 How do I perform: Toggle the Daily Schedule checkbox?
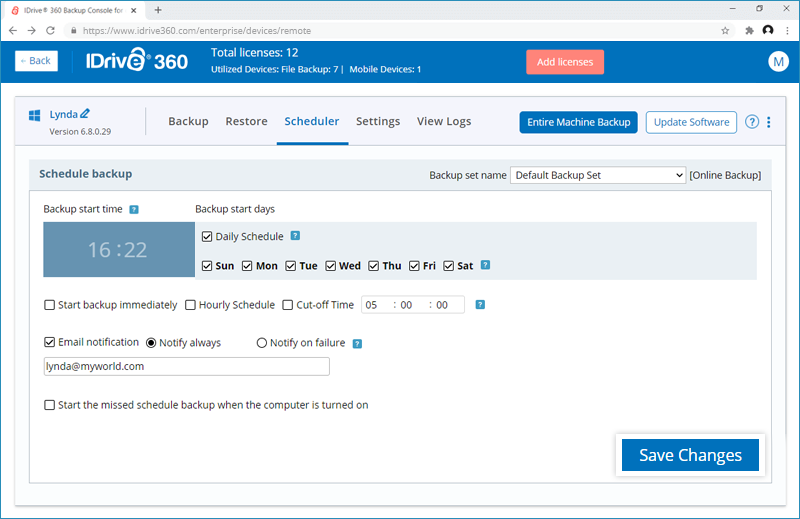[x=207, y=236]
